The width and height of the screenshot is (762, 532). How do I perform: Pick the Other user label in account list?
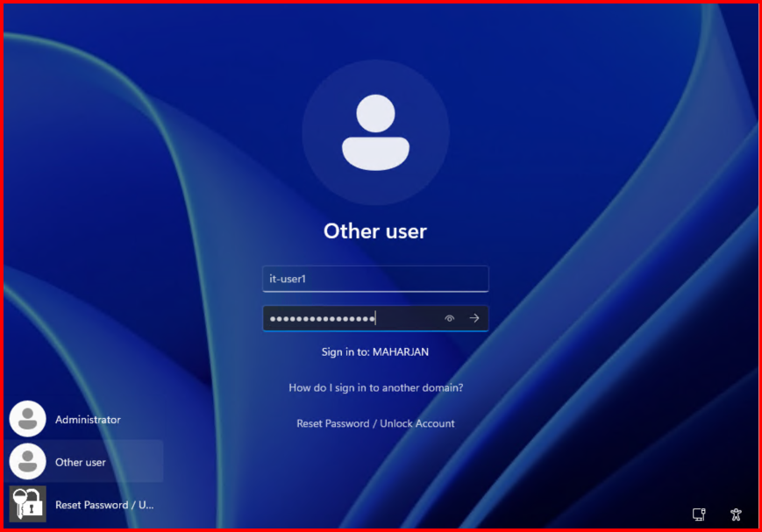pyautogui.click(x=81, y=462)
